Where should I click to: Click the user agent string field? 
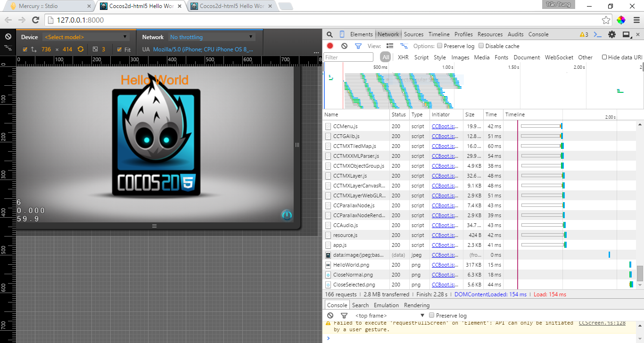pyautogui.click(x=204, y=49)
